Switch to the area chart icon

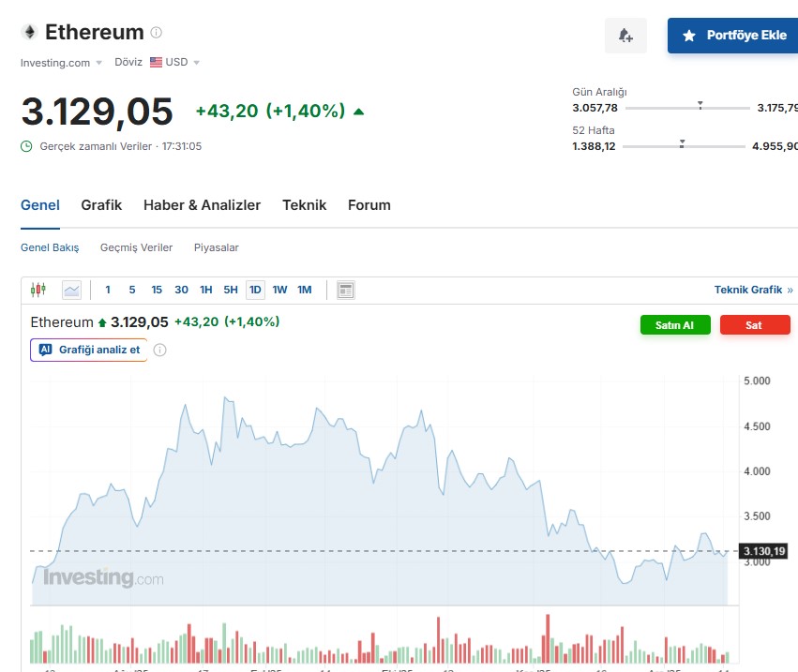click(x=72, y=290)
